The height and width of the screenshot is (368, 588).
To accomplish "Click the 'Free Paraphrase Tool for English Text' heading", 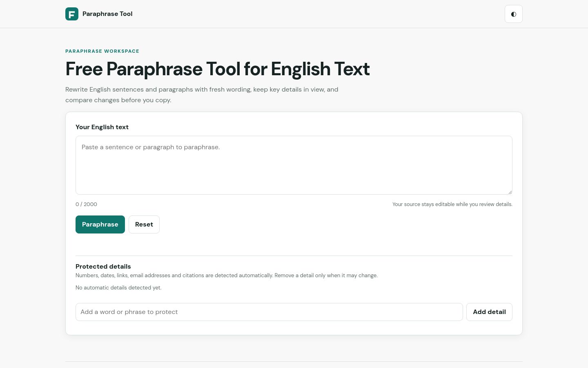I will pos(218,69).
